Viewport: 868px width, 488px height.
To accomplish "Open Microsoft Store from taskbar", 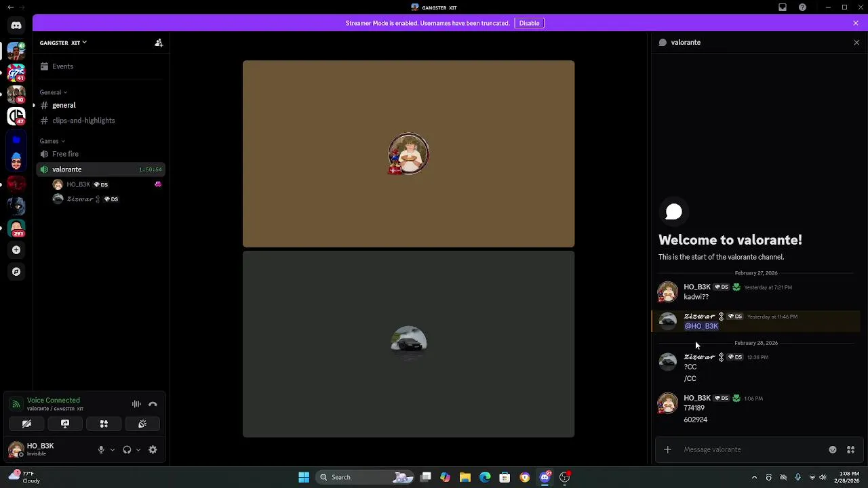I will [505, 477].
